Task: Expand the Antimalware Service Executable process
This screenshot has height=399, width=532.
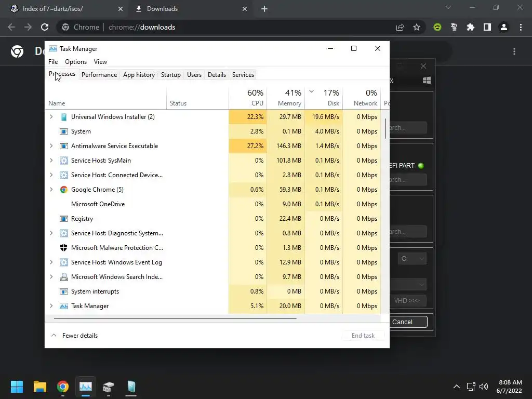Action: [51, 146]
